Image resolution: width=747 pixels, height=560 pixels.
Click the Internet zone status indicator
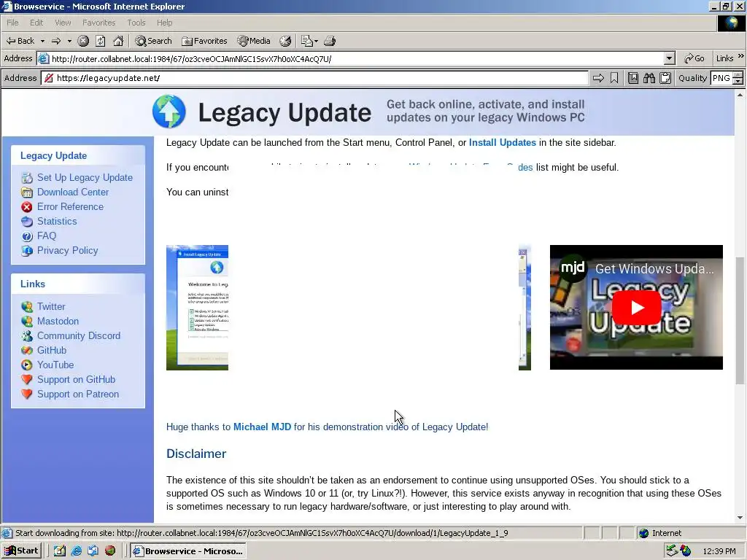[660, 533]
